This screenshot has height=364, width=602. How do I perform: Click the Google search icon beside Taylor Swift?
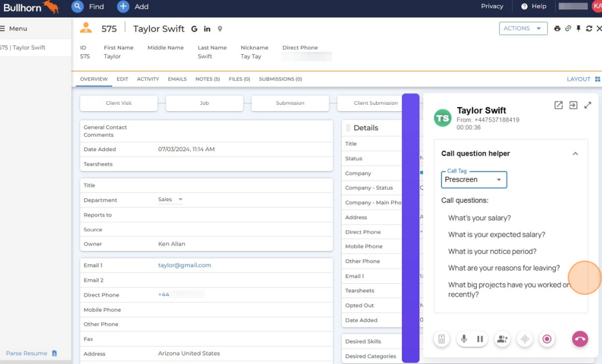point(194,29)
